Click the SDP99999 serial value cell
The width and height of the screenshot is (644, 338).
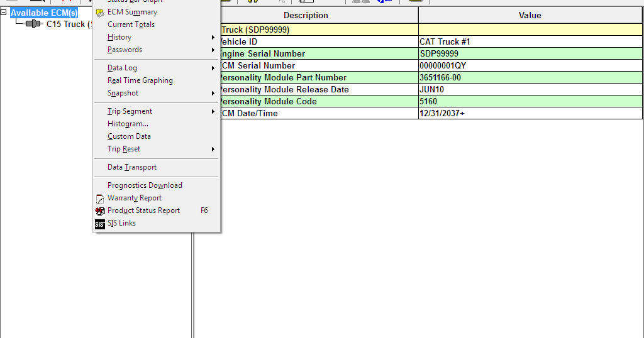(530, 54)
